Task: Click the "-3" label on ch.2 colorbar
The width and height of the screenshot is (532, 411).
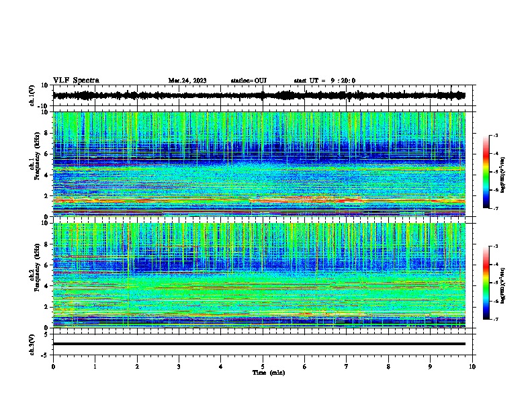Action: coord(495,246)
